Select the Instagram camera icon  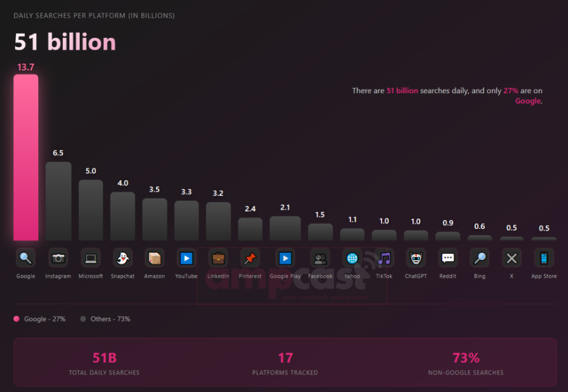click(x=58, y=258)
